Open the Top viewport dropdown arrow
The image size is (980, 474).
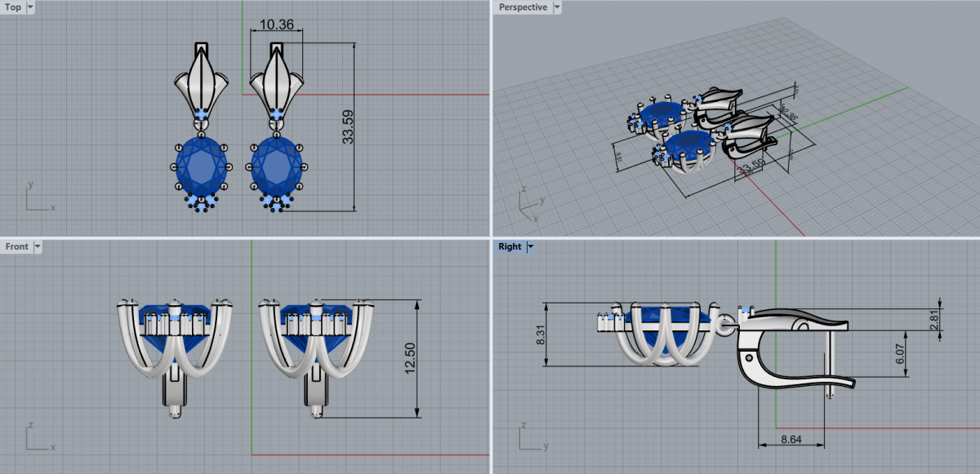(x=30, y=7)
